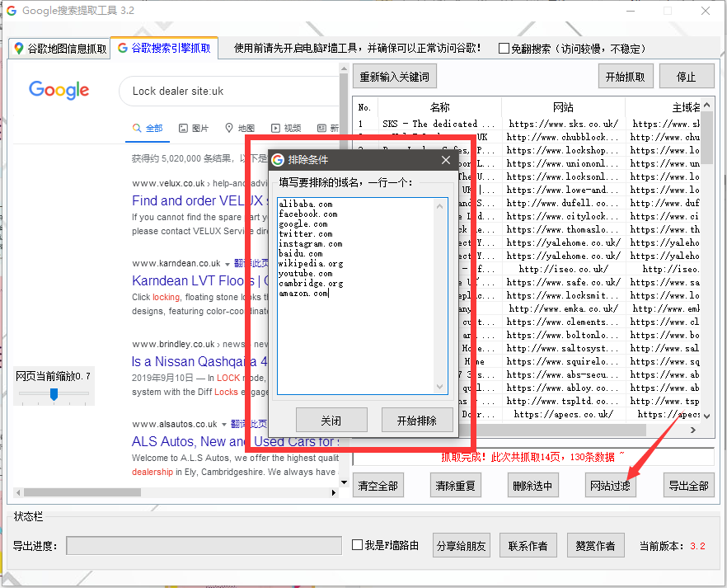Select the 全部 results tab on Google
Screen dimensions: 727x588
(x=148, y=128)
